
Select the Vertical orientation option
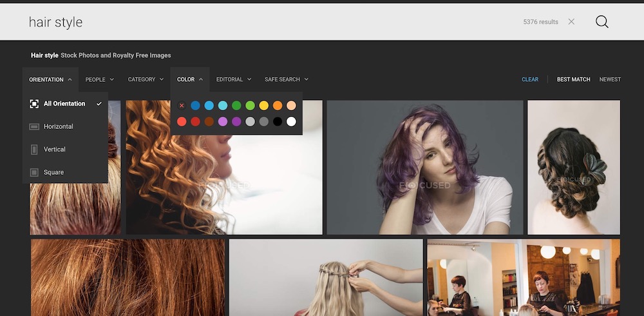click(55, 150)
